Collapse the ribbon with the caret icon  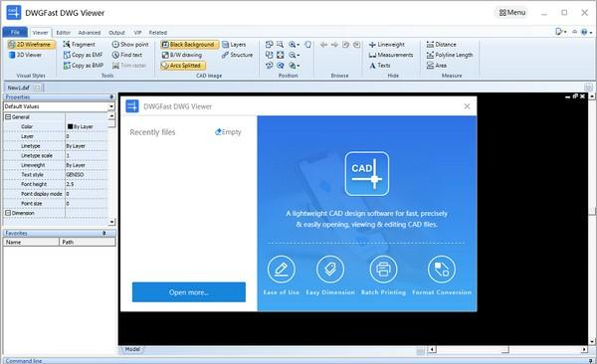tap(575, 32)
